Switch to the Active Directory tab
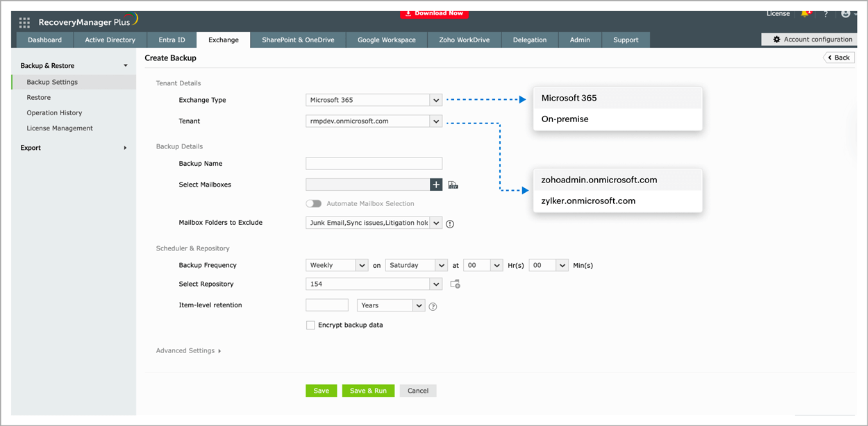Image resolution: width=868 pixels, height=426 pixels. (x=110, y=40)
